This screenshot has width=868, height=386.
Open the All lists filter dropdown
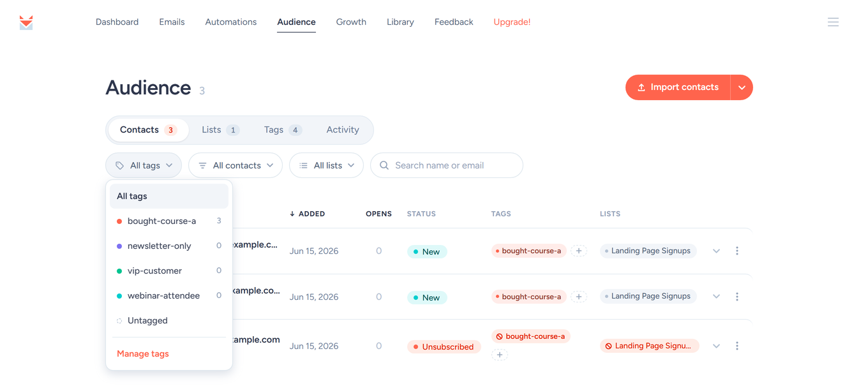tap(327, 165)
